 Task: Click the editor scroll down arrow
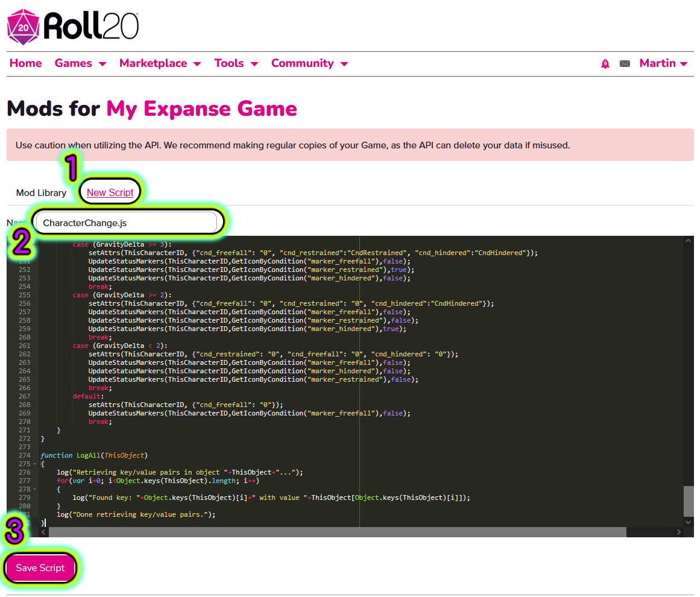(x=688, y=522)
